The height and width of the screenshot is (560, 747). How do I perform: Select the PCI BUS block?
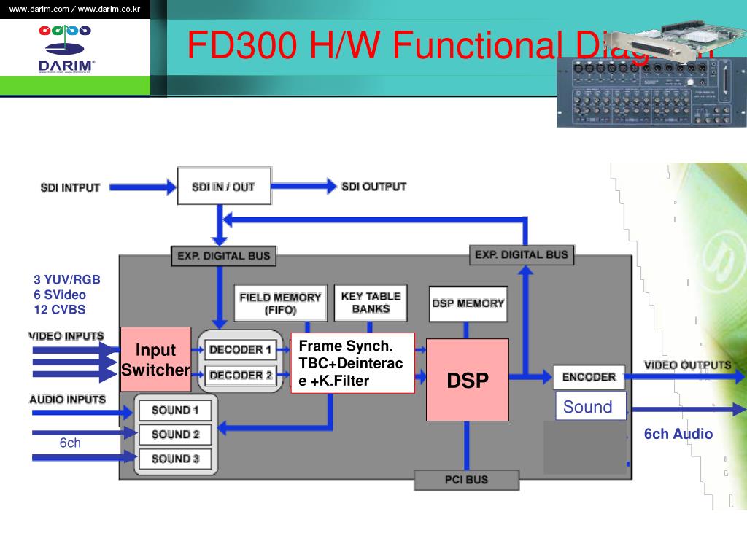(x=466, y=480)
